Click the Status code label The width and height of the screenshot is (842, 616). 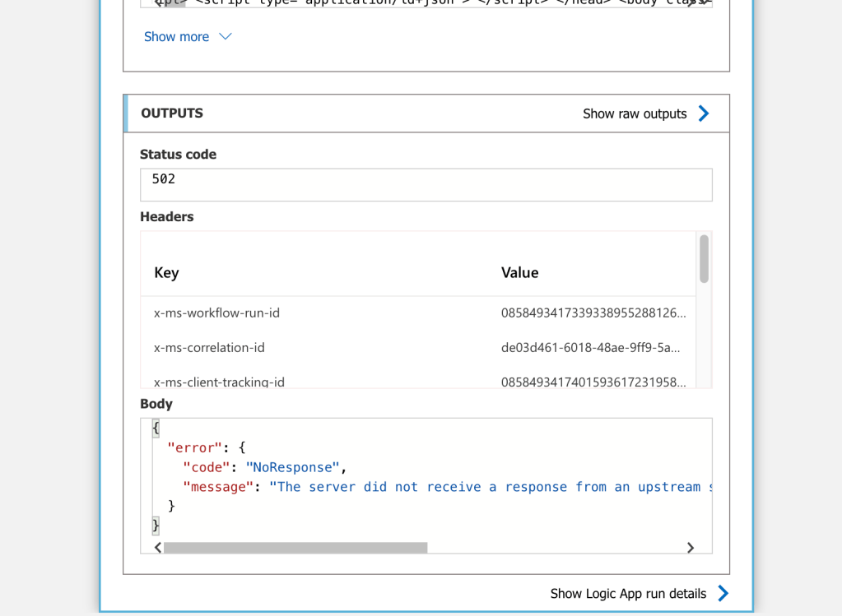tap(178, 154)
